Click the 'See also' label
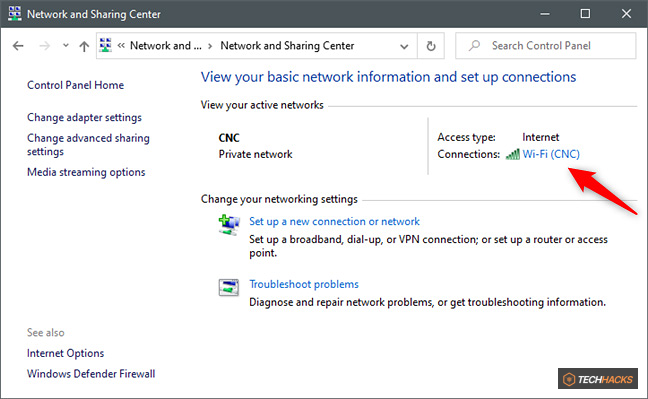Screen dimensions: 648x399 [x=45, y=333]
